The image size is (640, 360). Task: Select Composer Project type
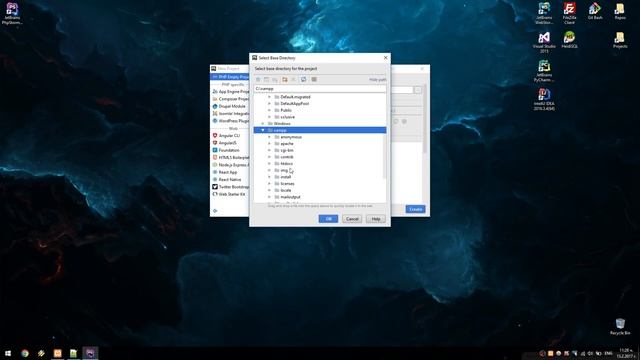(x=231, y=99)
